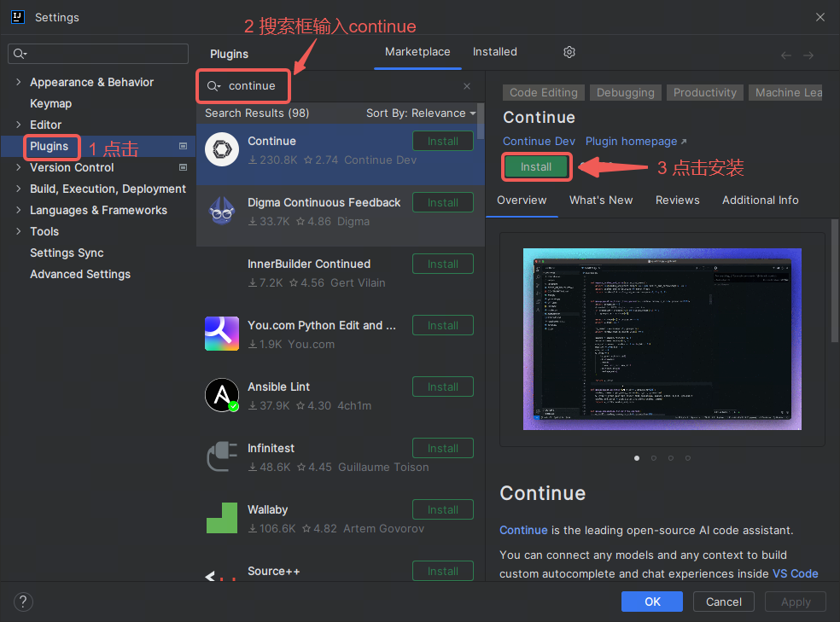The height and width of the screenshot is (622, 840).
Task: Click the magnifier icon in plugin search field
Action: tap(213, 86)
